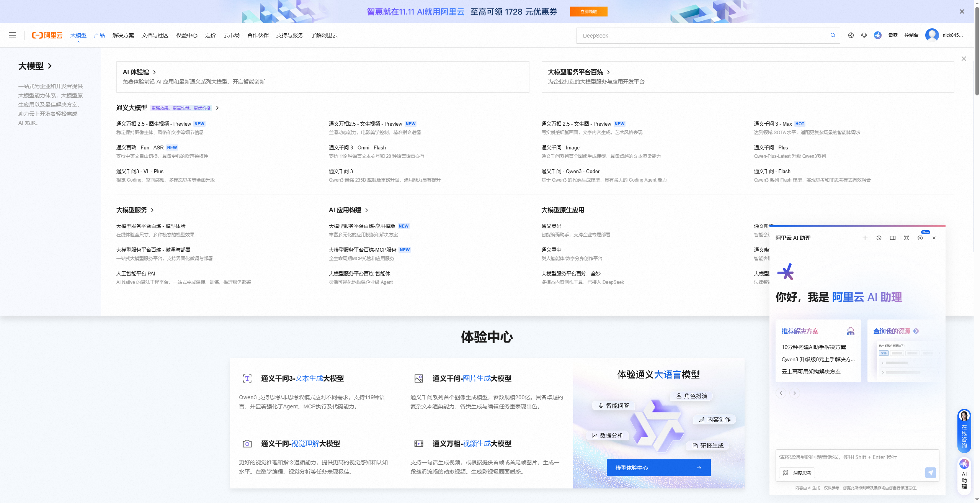
Task: Open 通义千问 3 - Max link
Action: [773, 124]
